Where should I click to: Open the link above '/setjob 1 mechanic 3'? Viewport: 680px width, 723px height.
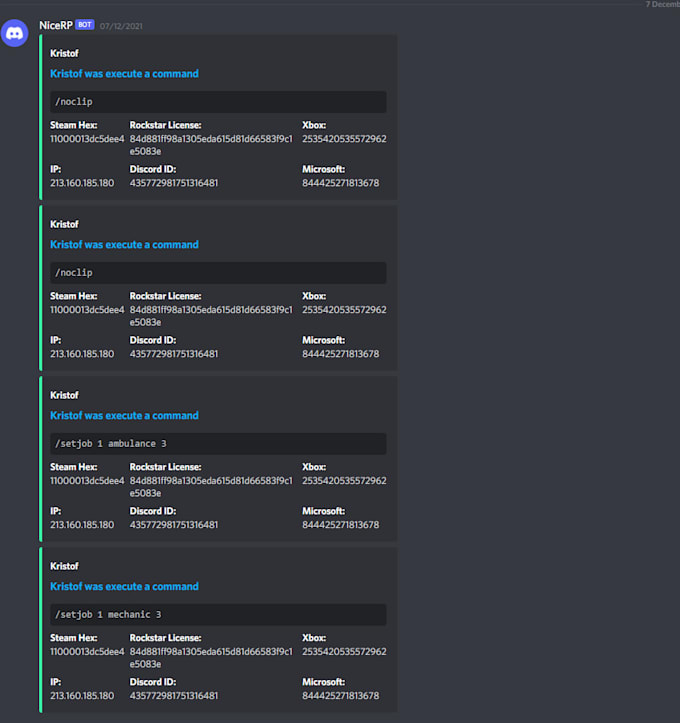click(124, 587)
